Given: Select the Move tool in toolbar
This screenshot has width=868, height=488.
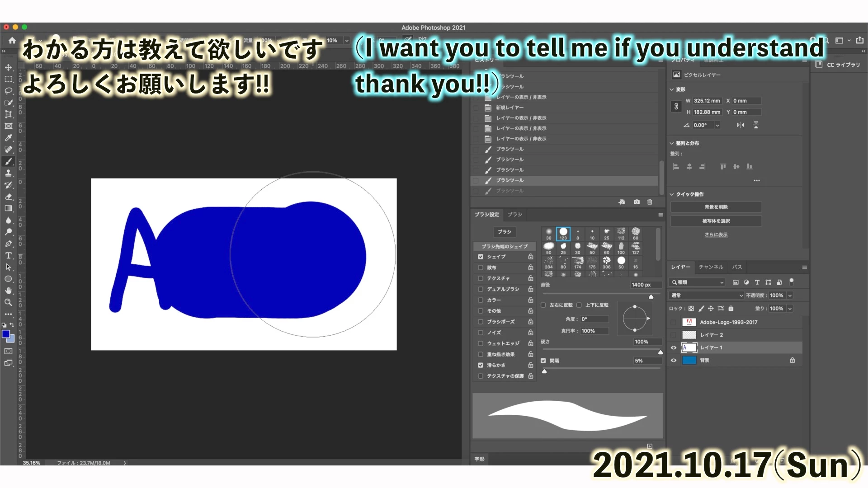Looking at the screenshot, I should 8,67.
